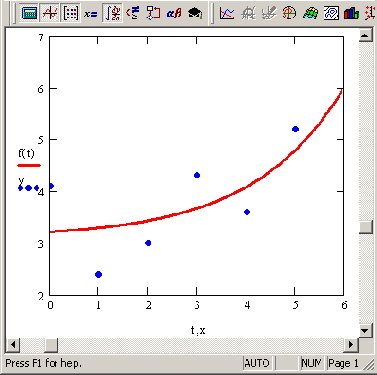Insert an X-Y plot
Viewport: 377px width, 375px height.
(227, 13)
